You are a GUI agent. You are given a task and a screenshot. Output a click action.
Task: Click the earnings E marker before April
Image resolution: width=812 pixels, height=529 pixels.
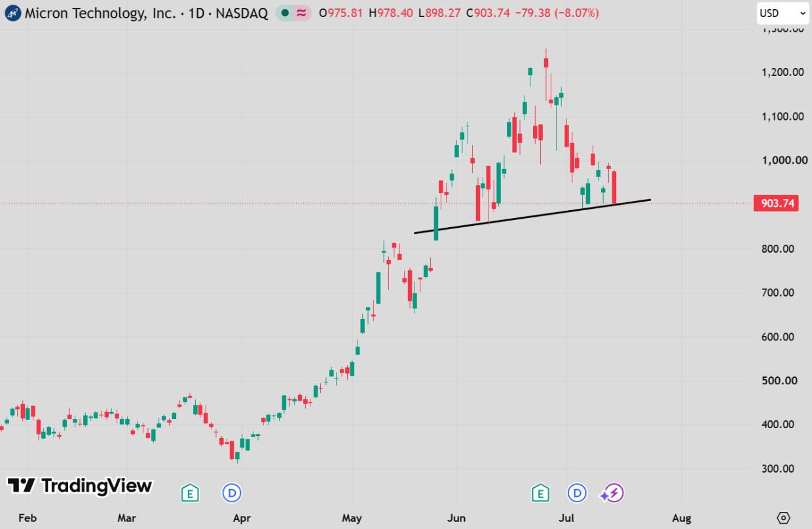[190, 493]
